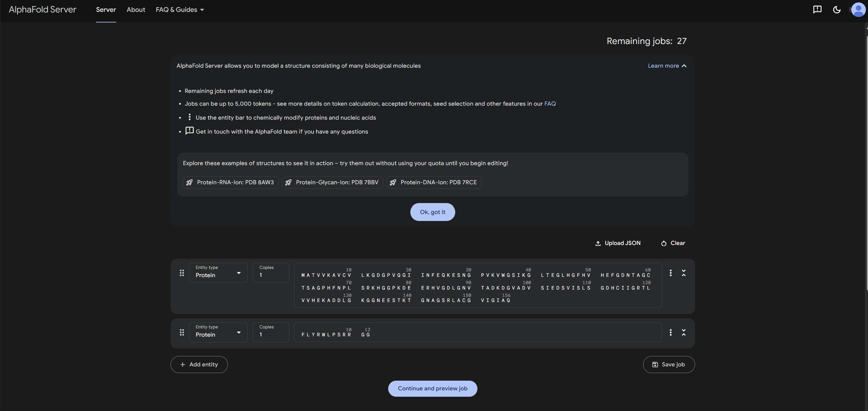Load example Protein-Glycan-Ion: PDB 7BBV
The width and height of the screenshot is (868, 411).
(332, 182)
